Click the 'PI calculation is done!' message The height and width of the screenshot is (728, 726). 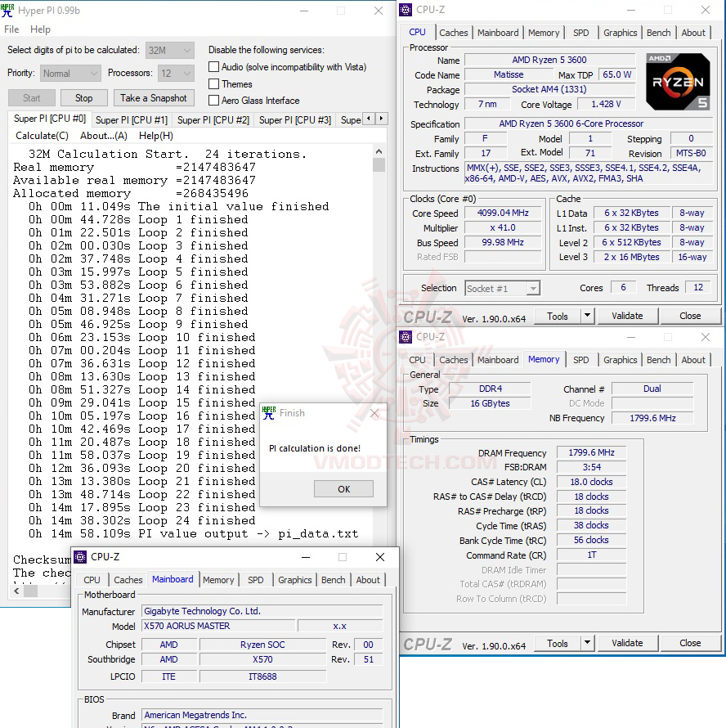[x=315, y=448]
